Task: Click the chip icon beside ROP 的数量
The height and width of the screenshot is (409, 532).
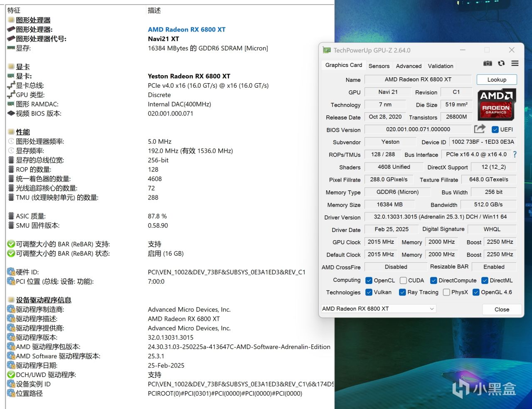Action: (x=11, y=170)
